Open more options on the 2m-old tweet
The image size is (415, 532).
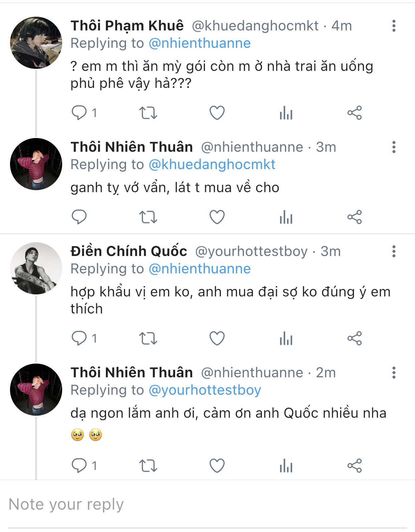394,373
